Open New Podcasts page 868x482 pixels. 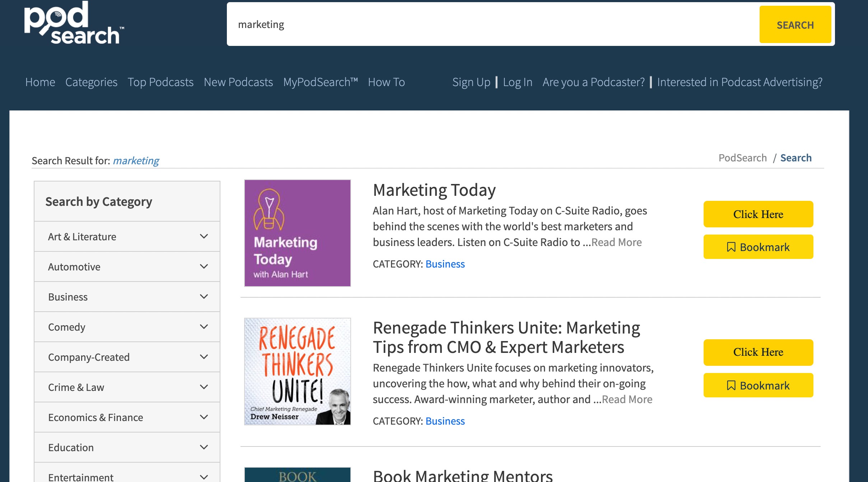238,82
